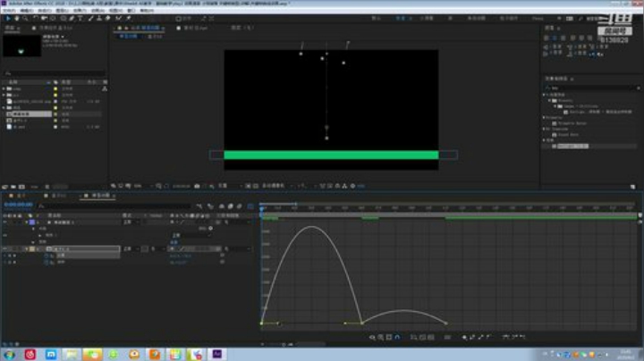Screen dimensions: 644x361
Task: Click the timeline current-time indicator
Action: 261,209
